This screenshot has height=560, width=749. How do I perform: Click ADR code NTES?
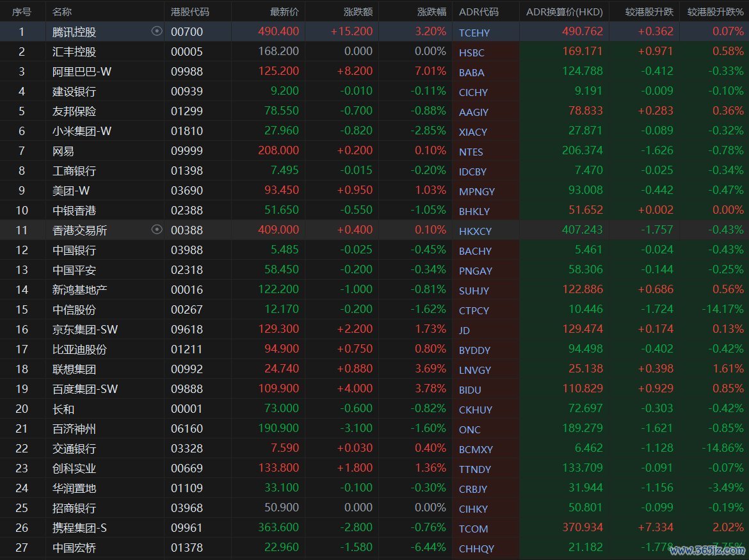(x=471, y=152)
